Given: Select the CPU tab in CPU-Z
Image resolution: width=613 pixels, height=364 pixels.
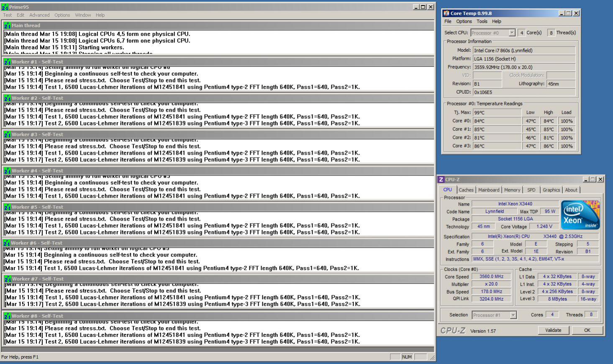Looking at the screenshot, I should tap(447, 190).
